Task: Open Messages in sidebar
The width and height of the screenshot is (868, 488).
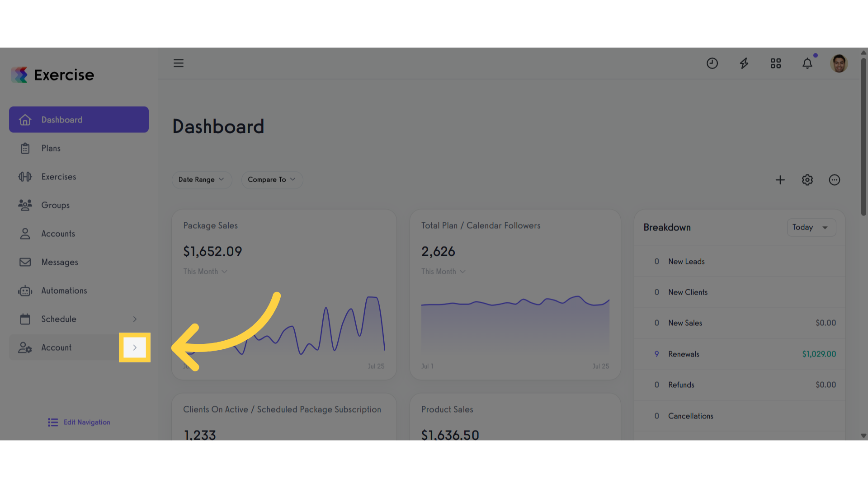Action: tap(79, 262)
